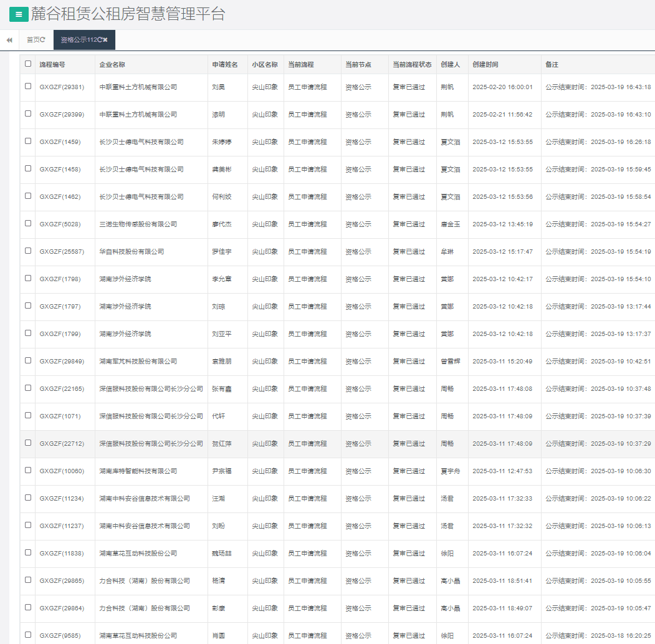This screenshot has width=655, height=644.
Task: Click company 华自科技股份有限公司 cell
Action: click(131, 252)
